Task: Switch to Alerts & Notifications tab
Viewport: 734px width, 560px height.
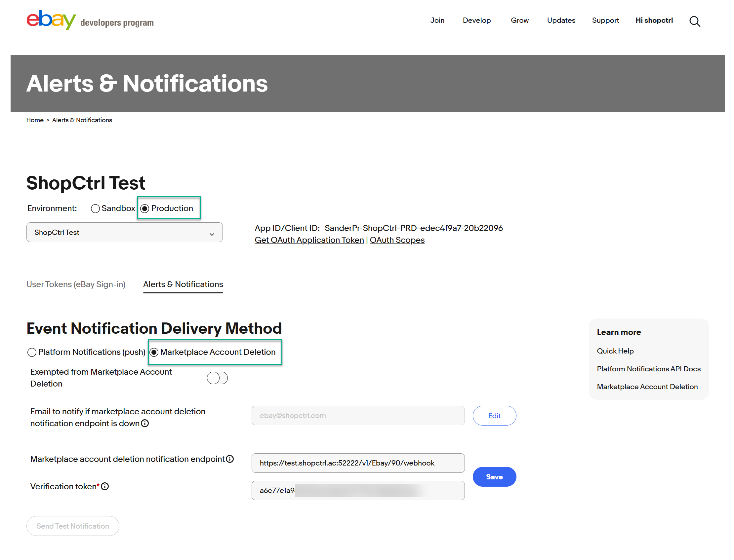Action: [x=183, y=284]
